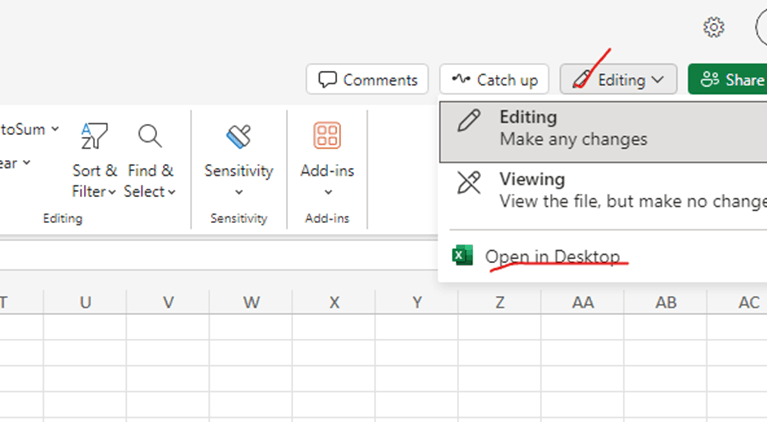Select Viewing mode from the menu
The height and width of the screenshot is (422, 767).
point(603,190)
